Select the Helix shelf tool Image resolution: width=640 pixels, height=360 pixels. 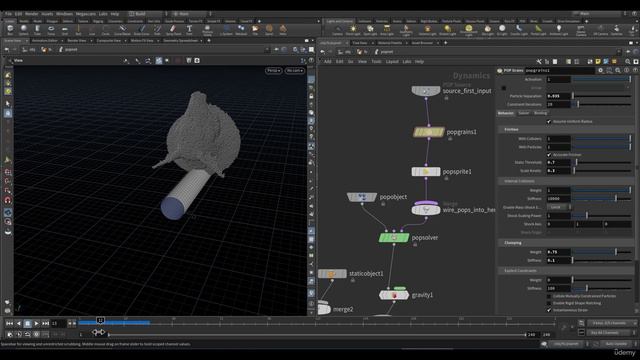283,30
